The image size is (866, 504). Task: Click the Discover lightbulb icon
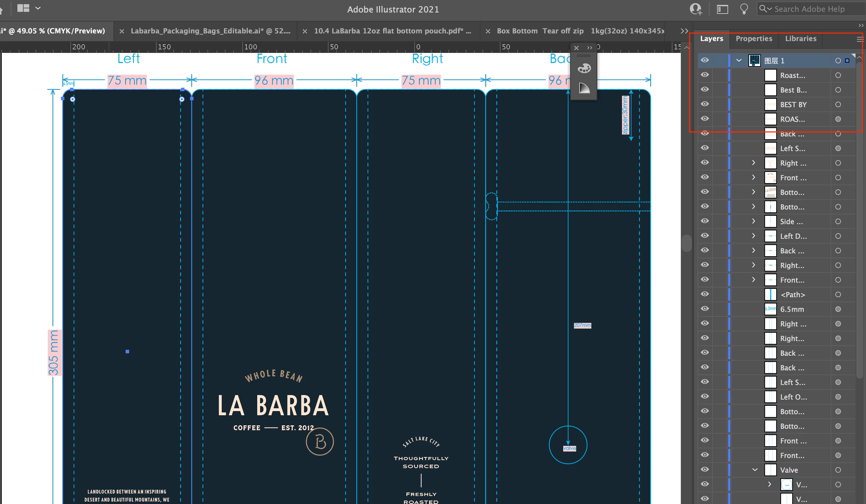coord(744,9)
